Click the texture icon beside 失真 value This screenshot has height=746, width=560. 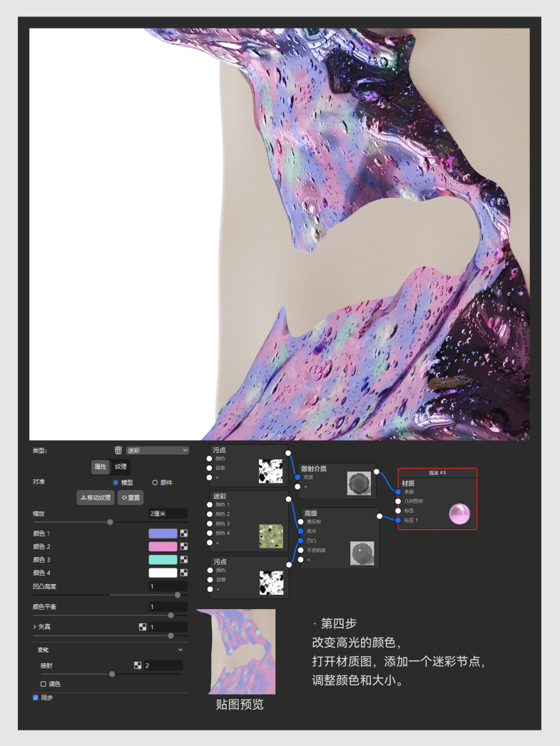pos(142,627)
